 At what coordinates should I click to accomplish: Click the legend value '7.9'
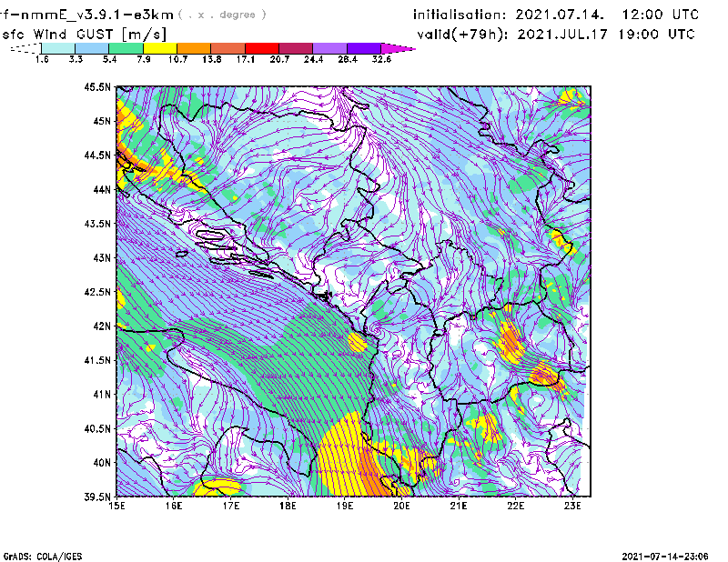144,59
